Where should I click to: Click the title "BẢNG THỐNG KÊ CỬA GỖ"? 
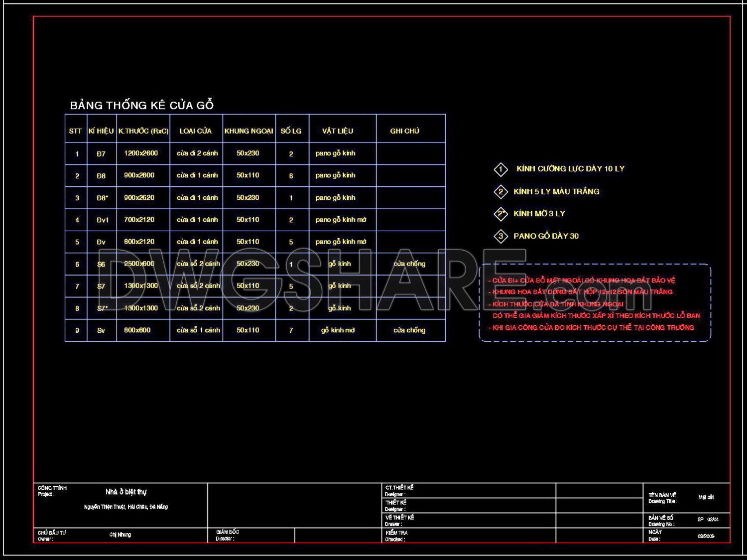[x=142, y=105]
